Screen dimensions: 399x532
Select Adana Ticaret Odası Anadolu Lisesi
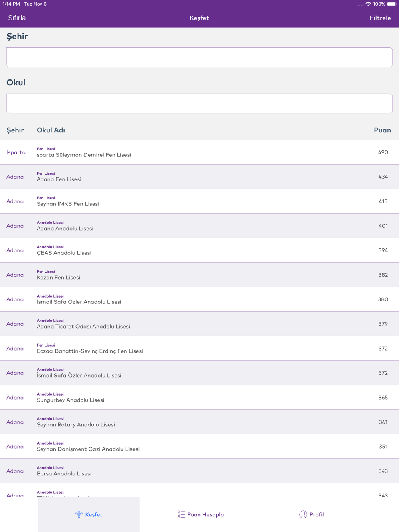tap(199, 324)
